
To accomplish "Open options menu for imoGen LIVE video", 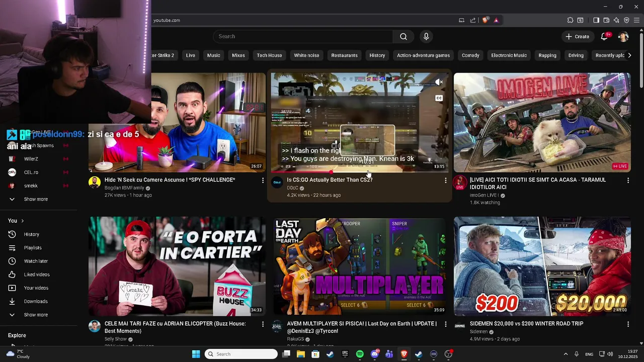I will [x=628, y=180].
